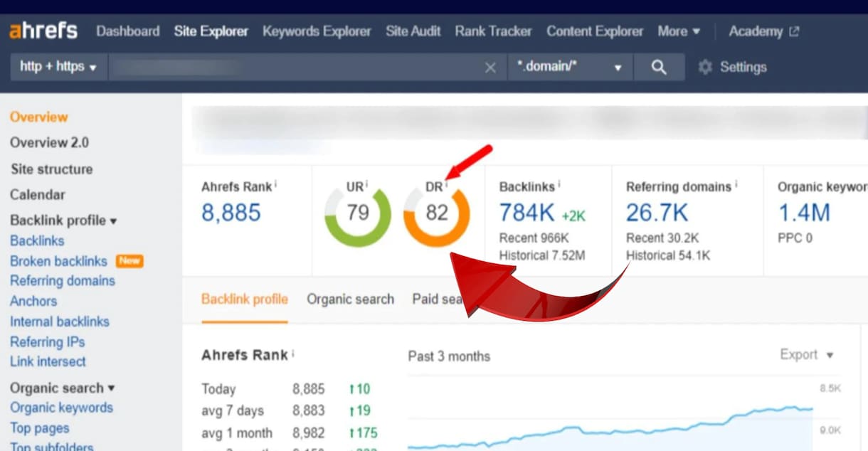Select the Site Explorer nav item

coord(211,31)
